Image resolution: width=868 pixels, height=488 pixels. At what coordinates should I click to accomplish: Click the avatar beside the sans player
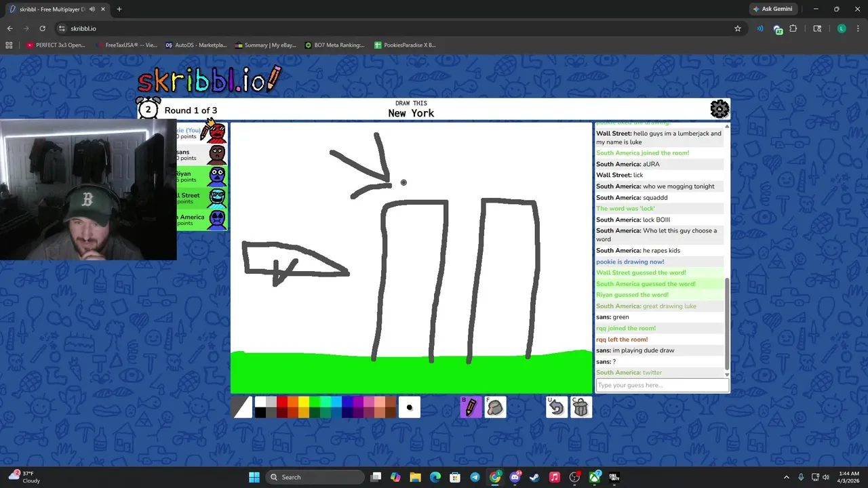coord(217,155)
